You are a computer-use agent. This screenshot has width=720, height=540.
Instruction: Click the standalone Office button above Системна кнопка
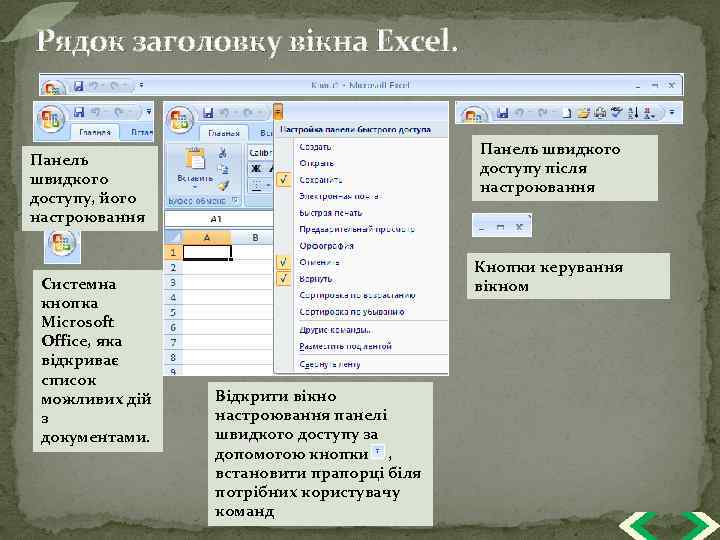[62, 244]
